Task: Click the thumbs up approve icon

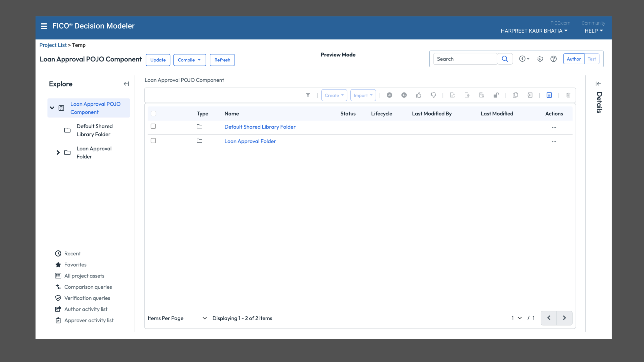Action: [x=419, y=95]
